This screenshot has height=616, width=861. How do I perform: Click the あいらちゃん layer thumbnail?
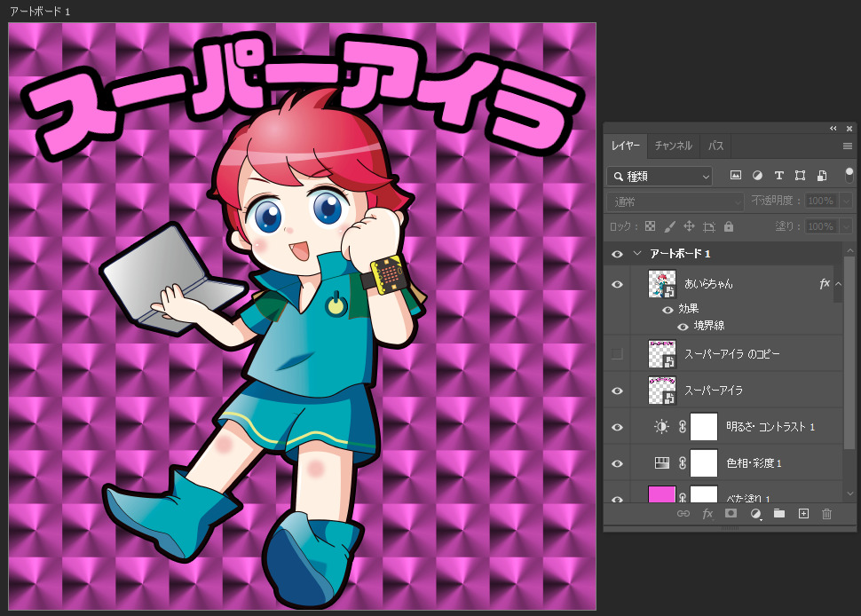point(661,284)
